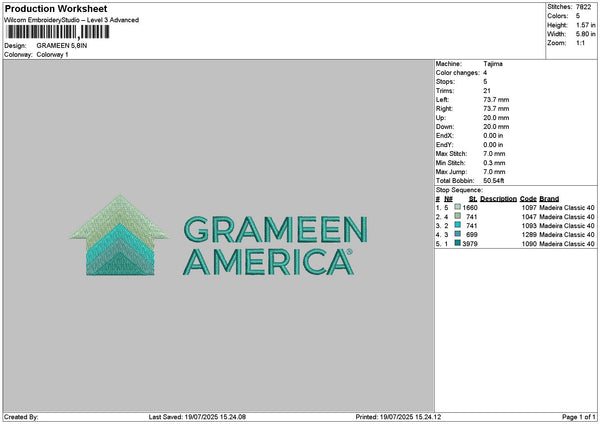Screen dimensions: 600x424
Task: Click the color swatch for code 1093
Action: coord(457,225)
